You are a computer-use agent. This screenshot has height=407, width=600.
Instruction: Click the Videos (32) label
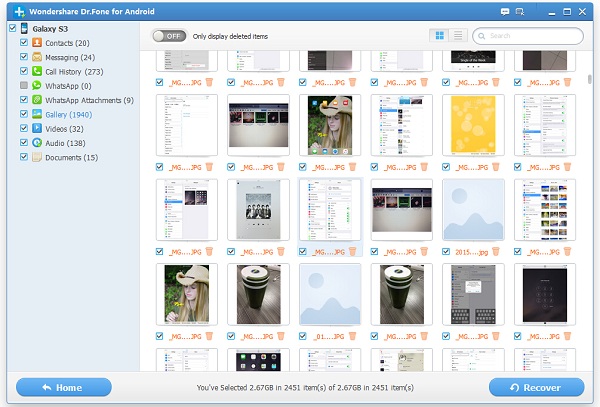[x=64, y=129]
